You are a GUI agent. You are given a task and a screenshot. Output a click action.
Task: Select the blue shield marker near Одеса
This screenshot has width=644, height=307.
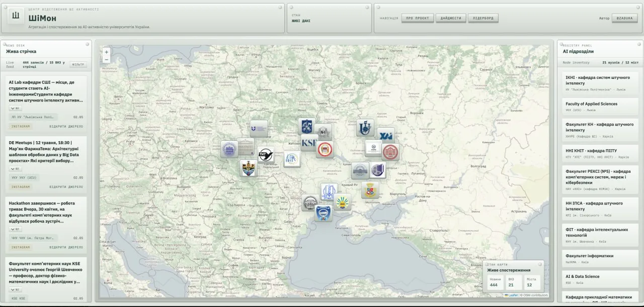pos(323,213)
